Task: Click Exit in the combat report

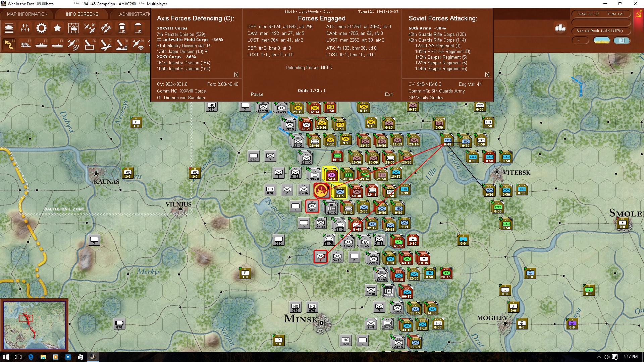Action: pyautogui.click(x=389, y=95)
